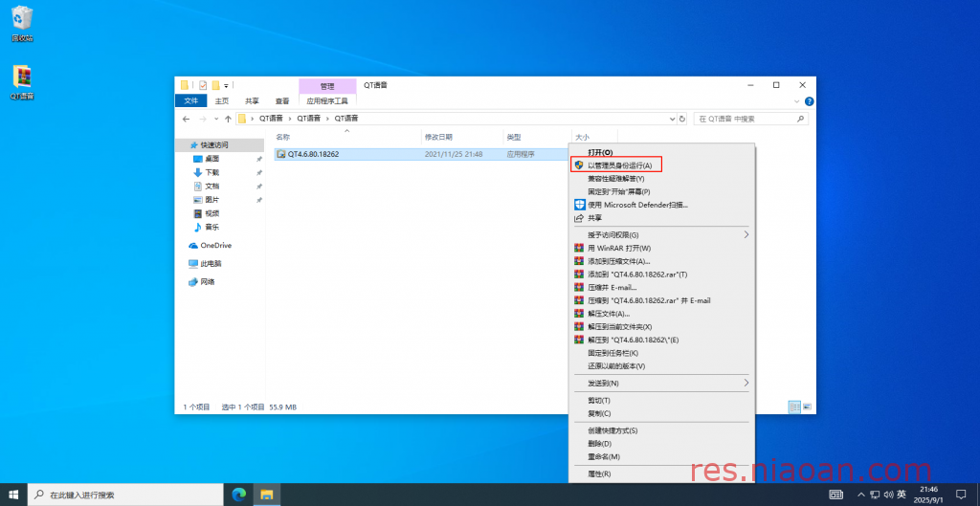
Task: Go back with the Back arrow
Action: coord(186,119)
